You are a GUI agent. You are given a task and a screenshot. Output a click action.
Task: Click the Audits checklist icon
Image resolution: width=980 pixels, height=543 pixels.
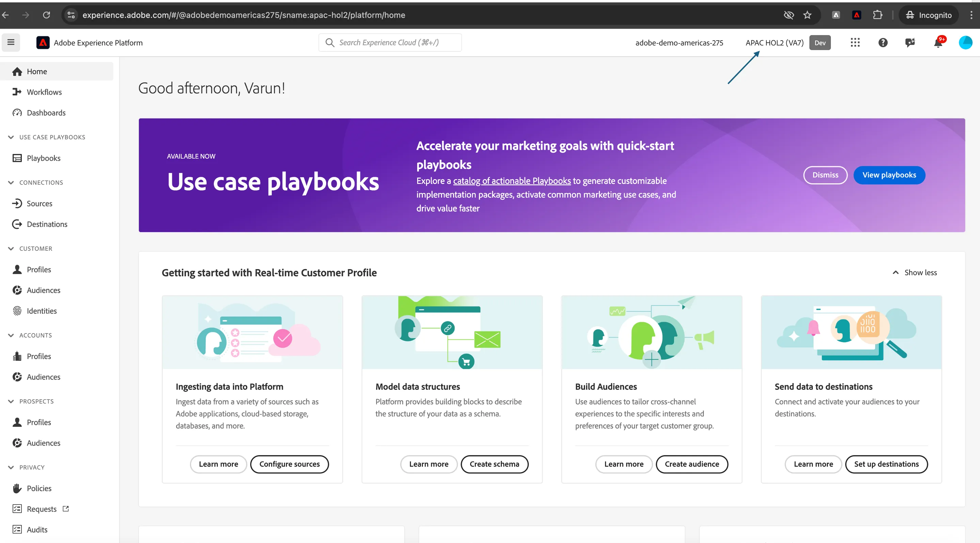coord(17,529)
